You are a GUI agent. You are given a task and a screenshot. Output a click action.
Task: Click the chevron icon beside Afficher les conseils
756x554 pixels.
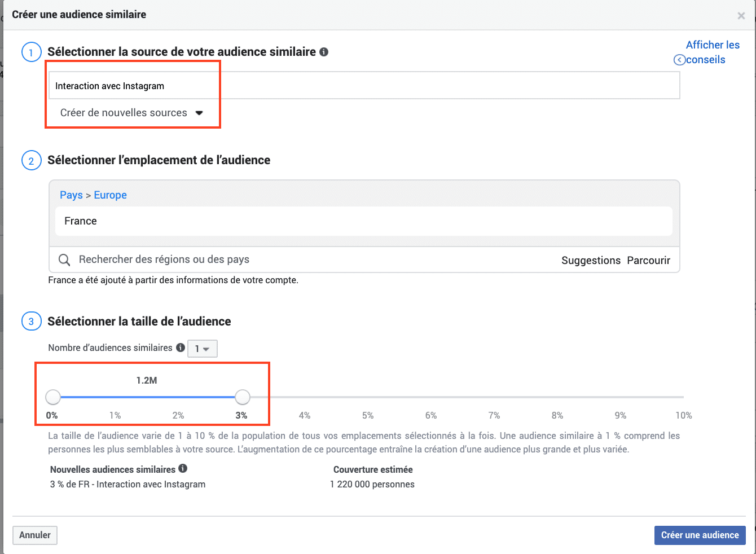click(x=680, y=60)
